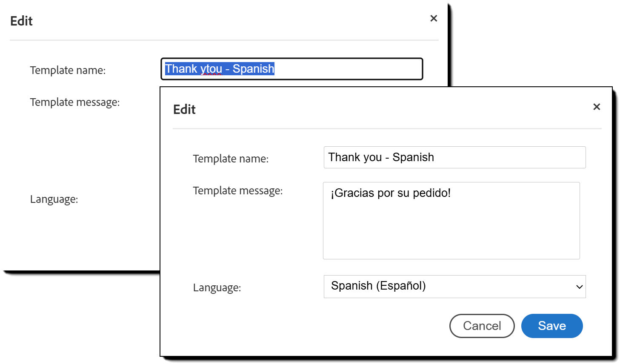Save the template changes
Viewport: 620px width, 364px height.
click(x=551, y=326)
